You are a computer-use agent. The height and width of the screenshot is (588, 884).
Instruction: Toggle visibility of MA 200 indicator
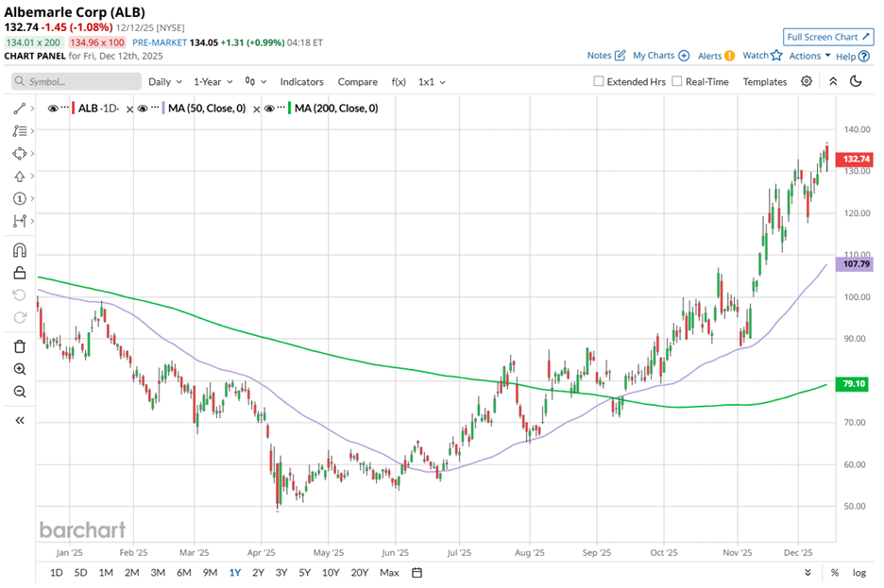tap(269, 109)
